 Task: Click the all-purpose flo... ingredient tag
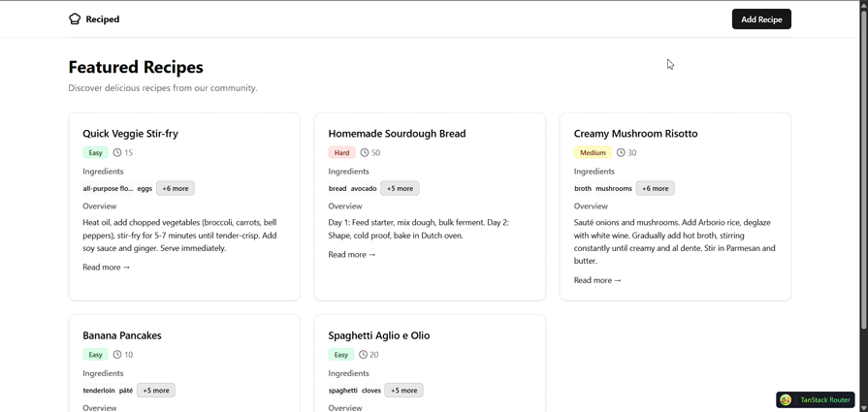tap(108, 189)
